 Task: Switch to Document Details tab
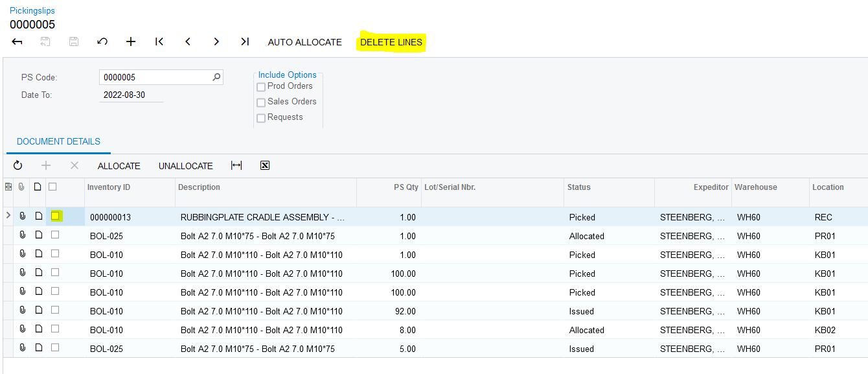pos(58,141)
